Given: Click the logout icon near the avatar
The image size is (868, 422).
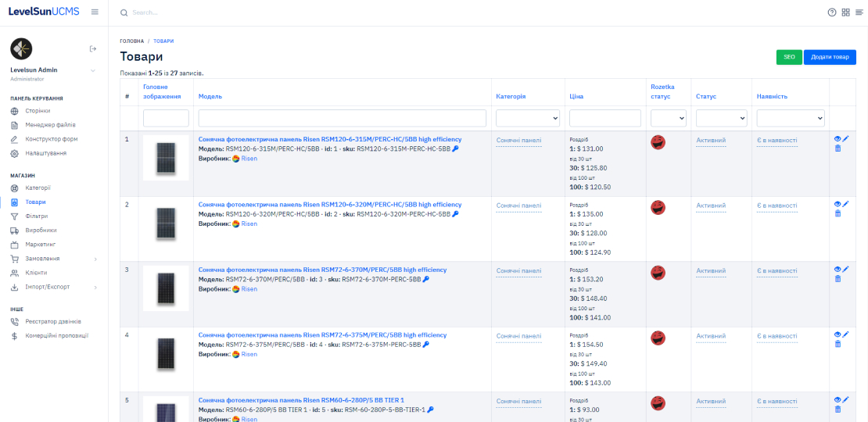Looking at the screenshot, I should point(93,49).
